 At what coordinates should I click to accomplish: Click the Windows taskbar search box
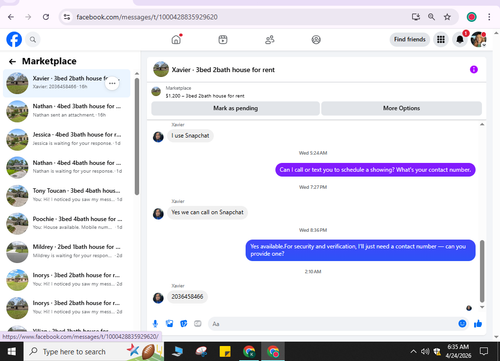[94, 352]
